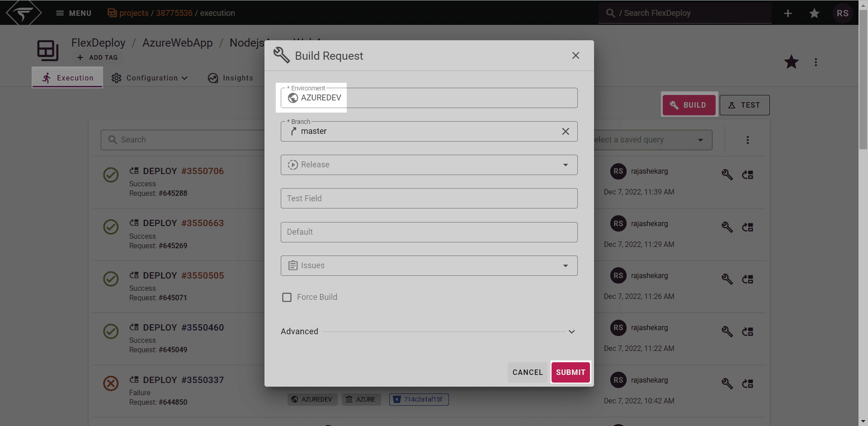Click build wrench icon in 11:22 AM row
The width and height of the screenshot is (868, 426).
click(727, 331)
